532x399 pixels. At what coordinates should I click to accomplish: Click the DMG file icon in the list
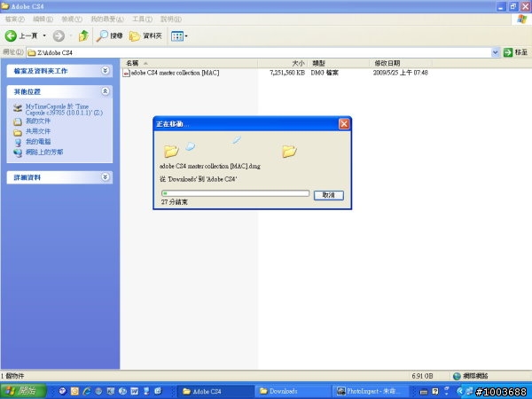click(126, 73)
